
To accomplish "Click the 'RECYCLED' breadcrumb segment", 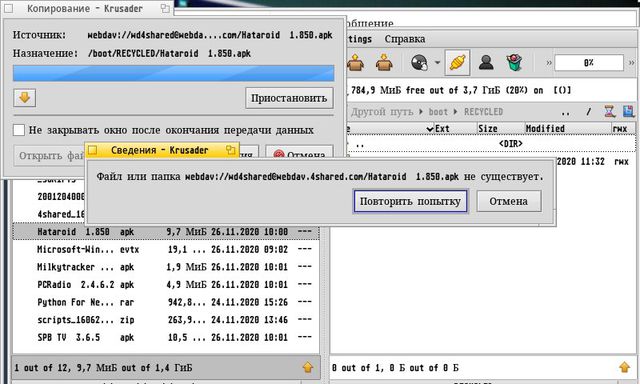I will tap(483, 111).
